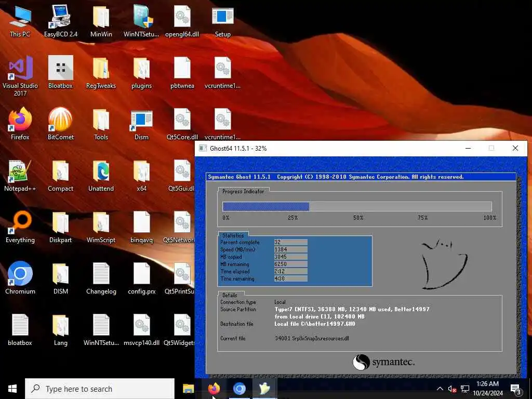Click MB copied value 3045
Image resolution: width=532 pixels, height=399 pixels.
point(291,257)
